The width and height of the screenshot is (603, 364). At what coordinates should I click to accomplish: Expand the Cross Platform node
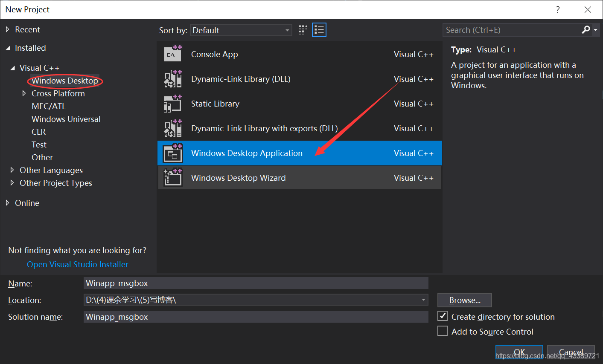pyautogui.click(x=24, y=93)
